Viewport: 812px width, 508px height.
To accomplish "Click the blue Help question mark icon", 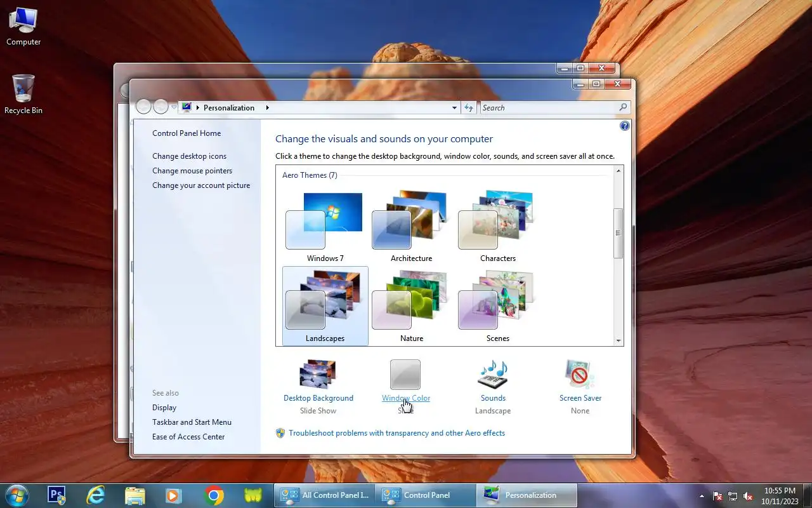I will (x=624, y=126).
